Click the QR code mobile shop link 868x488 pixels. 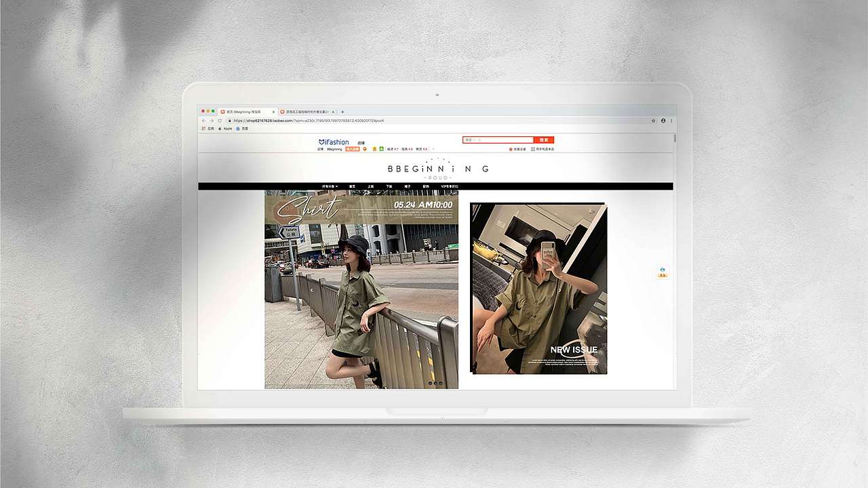[542, 149]
